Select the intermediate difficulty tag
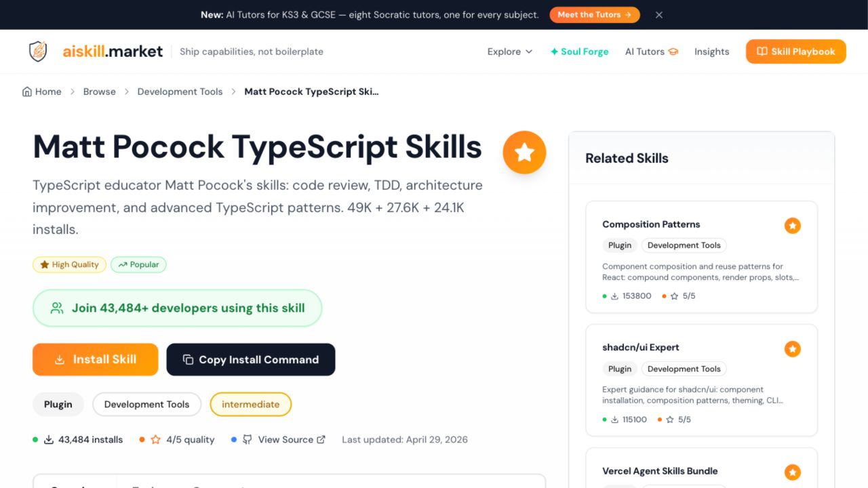Viewport: 868px width, 488px height. pyautogui.click(x=251, y=404)
